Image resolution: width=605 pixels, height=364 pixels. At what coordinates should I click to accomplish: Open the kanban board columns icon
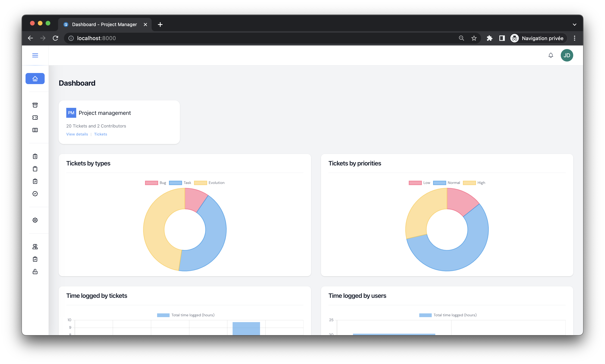35,130
